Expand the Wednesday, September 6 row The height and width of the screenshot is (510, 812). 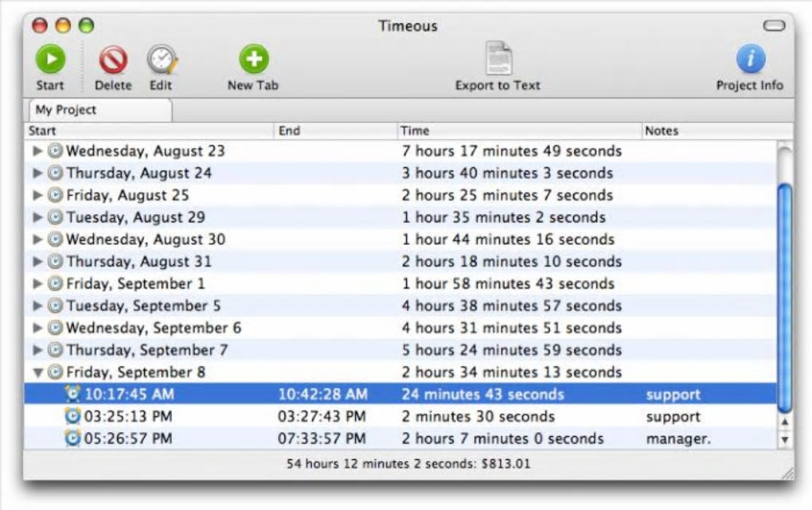pyautogui.click(x=37, y=328)
